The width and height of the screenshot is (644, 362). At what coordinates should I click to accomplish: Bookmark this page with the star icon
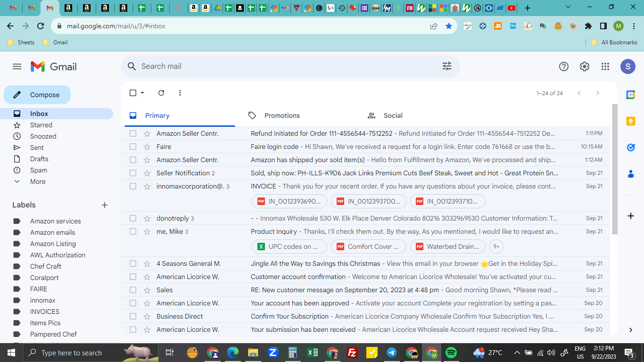(x=449, y=26)
